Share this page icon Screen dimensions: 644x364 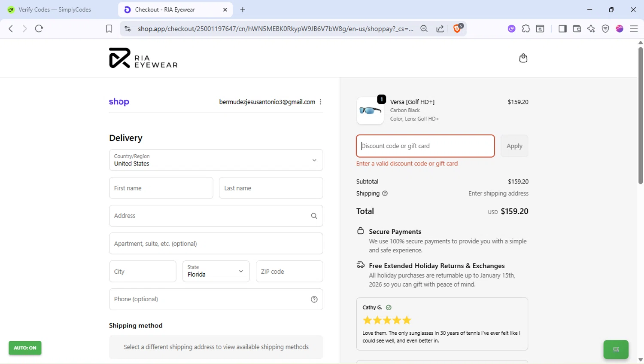pyautogui.click(x=440, y=29)
